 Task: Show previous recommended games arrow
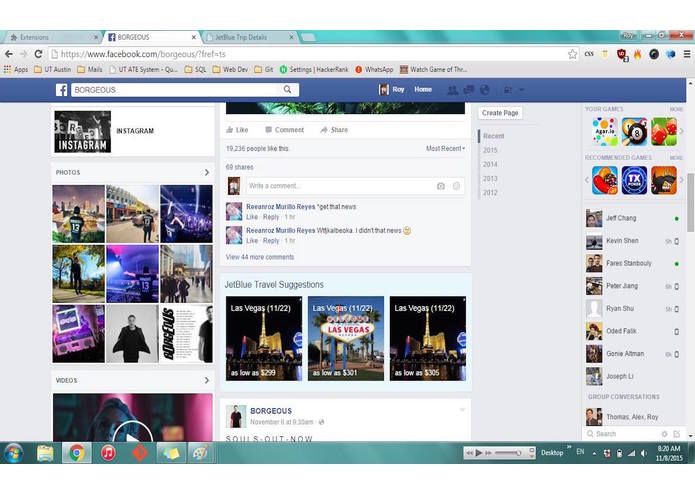click(587, 180)
